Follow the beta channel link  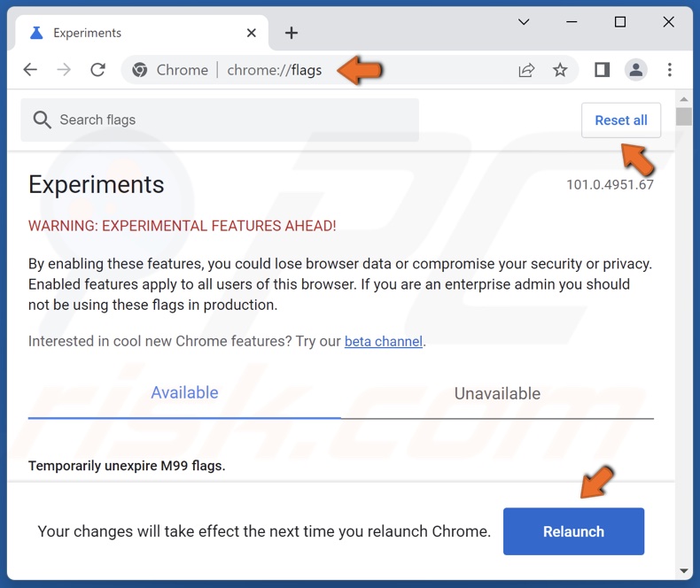tap(383, 341)
